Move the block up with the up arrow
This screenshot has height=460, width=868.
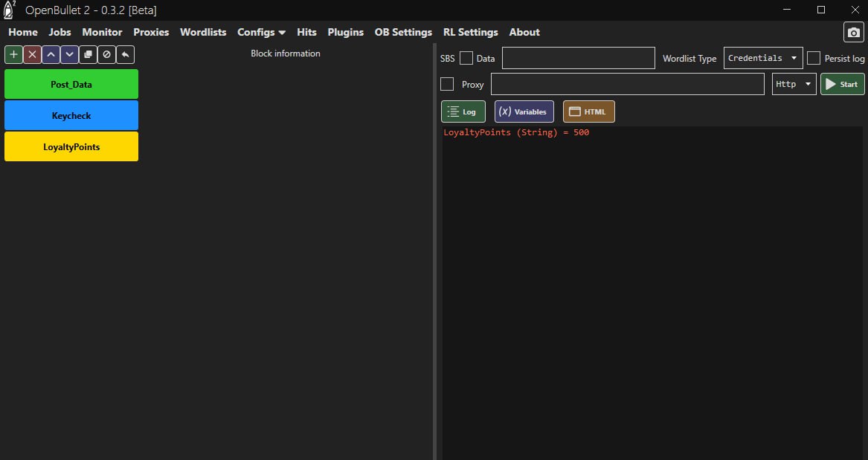(51, 54)
